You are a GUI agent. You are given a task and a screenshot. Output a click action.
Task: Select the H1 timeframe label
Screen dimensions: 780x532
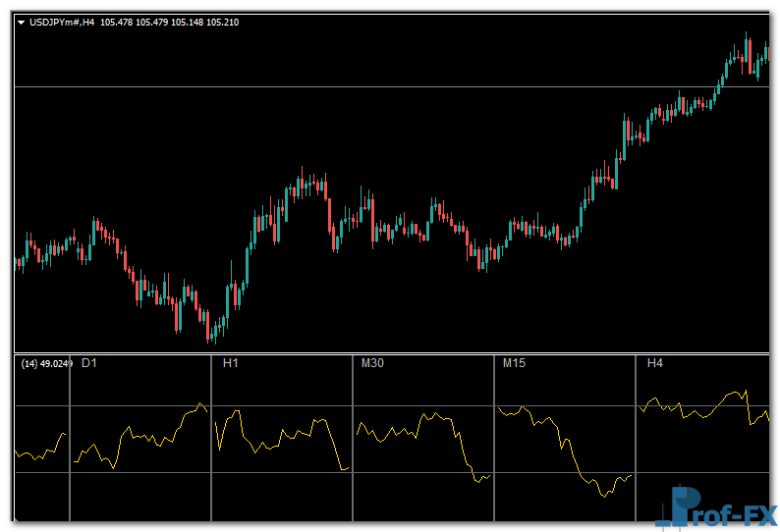click(231, 363)
